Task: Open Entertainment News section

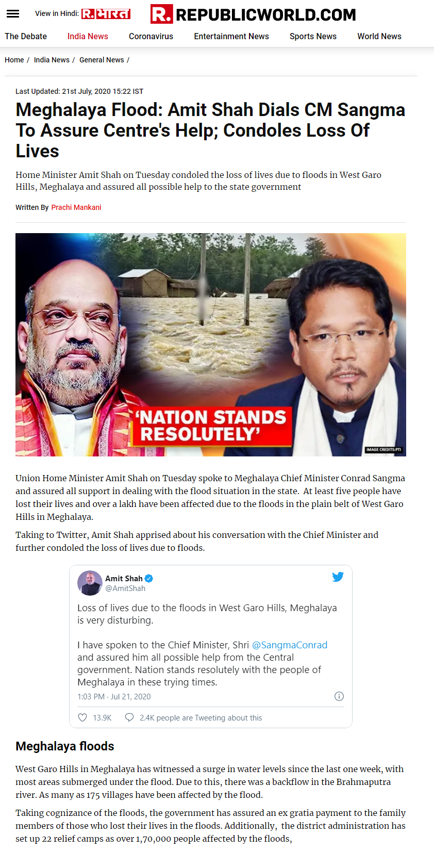Action: pyautogui.click(x=231, y=36)
